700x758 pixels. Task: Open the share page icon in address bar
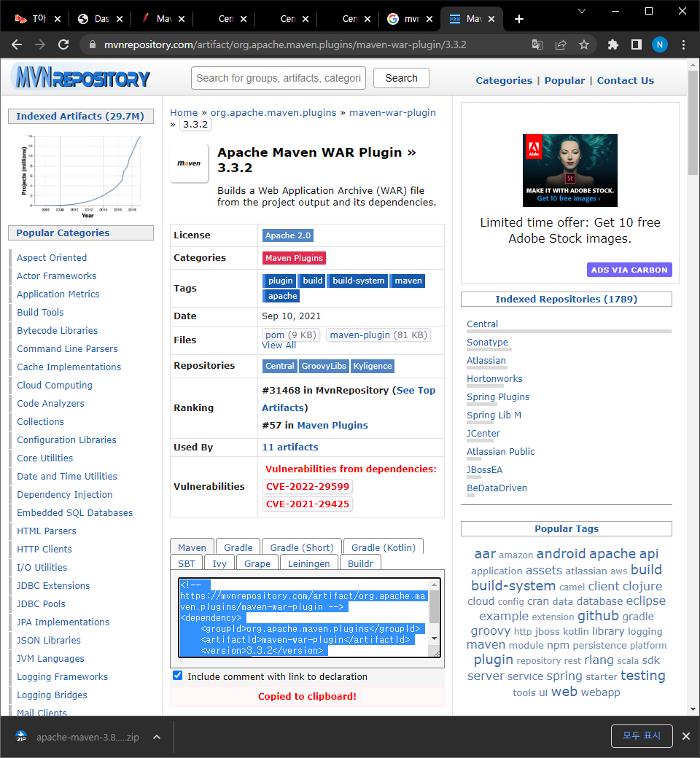point(561,45)
